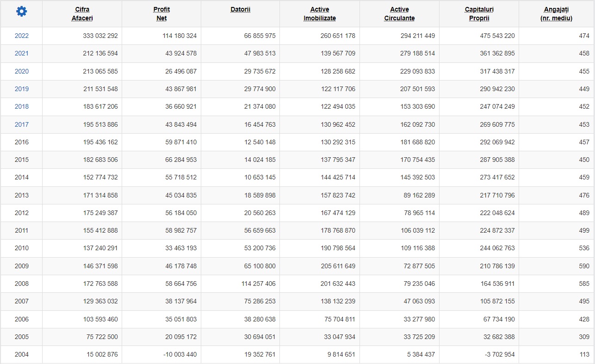Select the 2016 row year cell
This screenshot has width=595, height=364.
coord(21,142)
